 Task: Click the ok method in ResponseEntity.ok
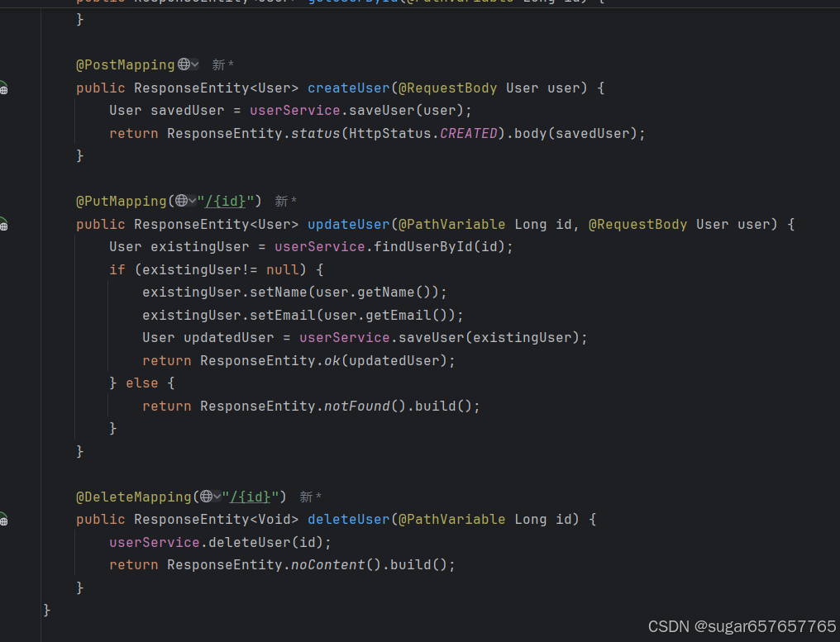pyautogui.click(x=332, y=361)
